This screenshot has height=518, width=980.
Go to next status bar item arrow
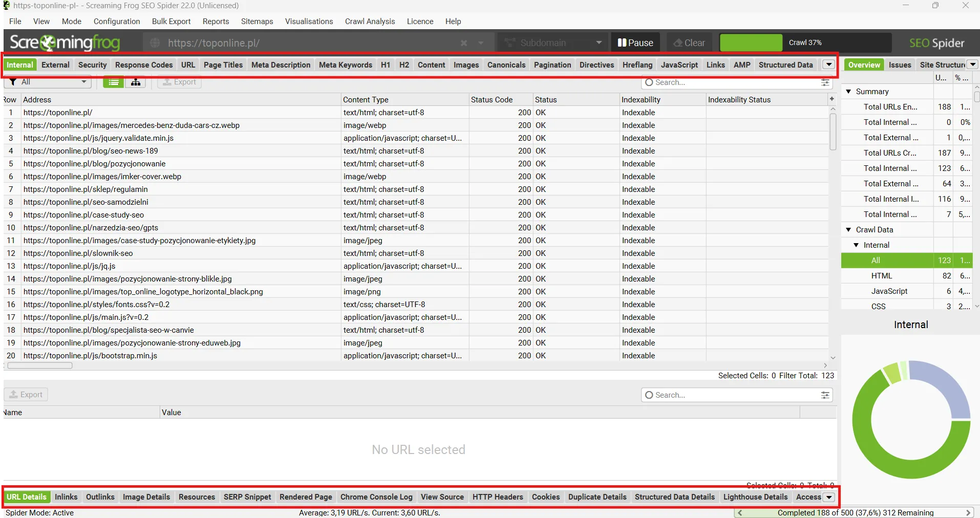click(x=968, y=512)
